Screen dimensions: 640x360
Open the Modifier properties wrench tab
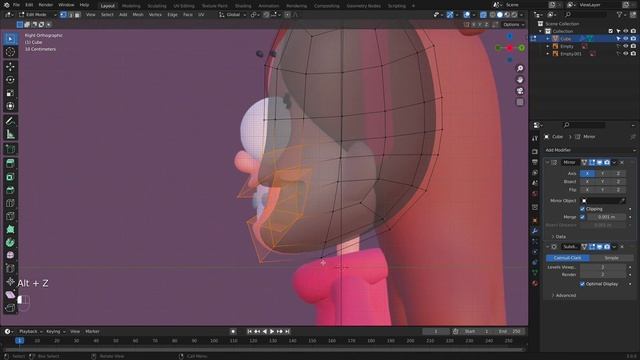click(x=535, y=231)
